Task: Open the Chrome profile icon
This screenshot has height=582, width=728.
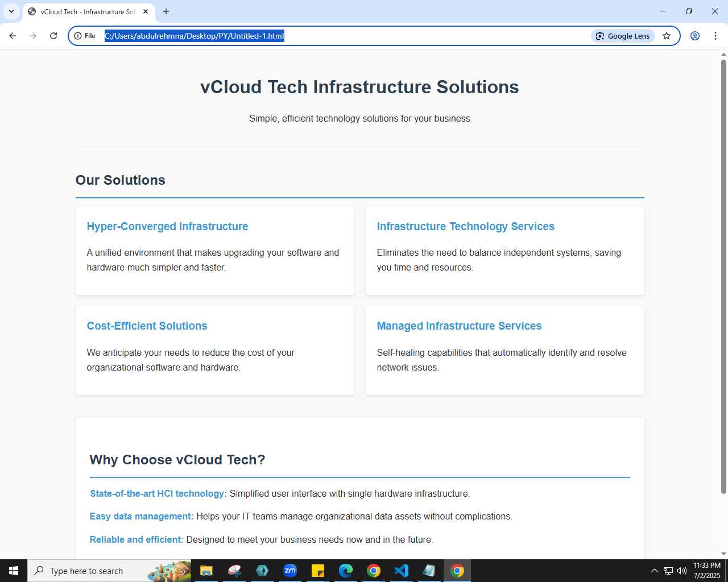Action: pyautogui.click(x=695, y=36)
